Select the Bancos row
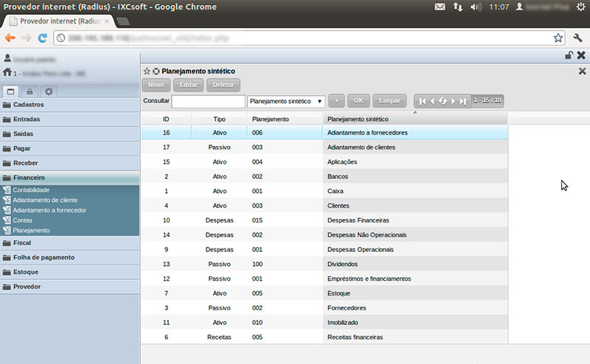The image size is (590, 364). pos(324,176)
